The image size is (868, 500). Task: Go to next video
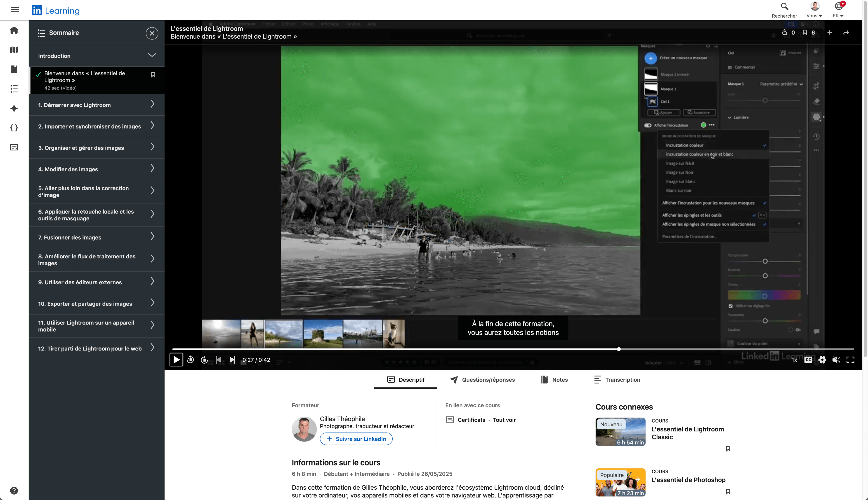point(232,360)
